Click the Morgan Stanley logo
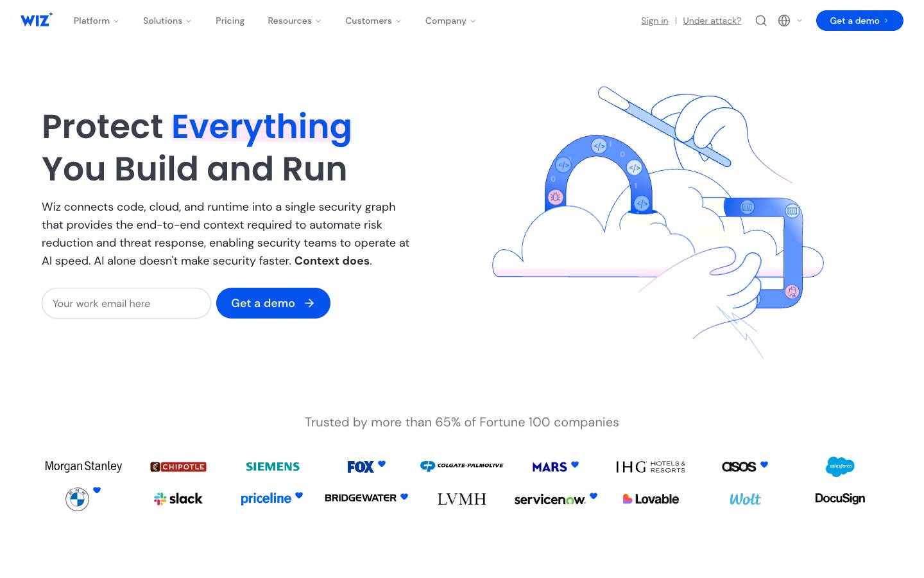The image size is (924, 578). pos(83,466)
